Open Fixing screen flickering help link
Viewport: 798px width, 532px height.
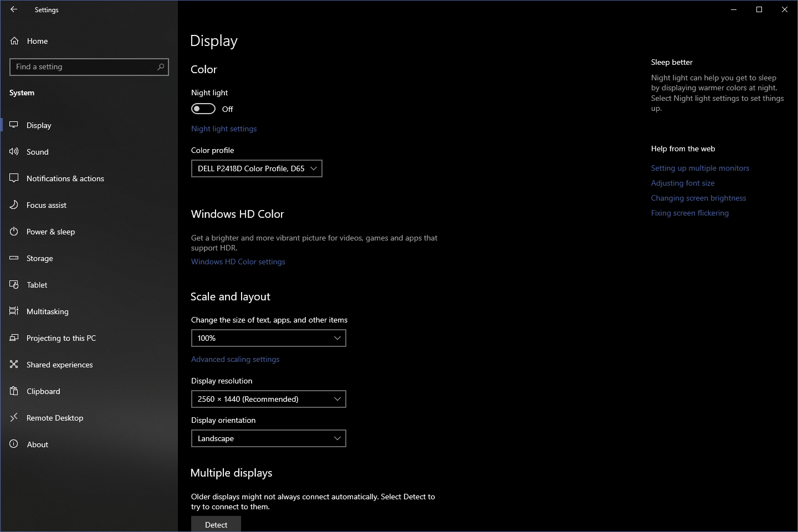(x=690, y=213)
